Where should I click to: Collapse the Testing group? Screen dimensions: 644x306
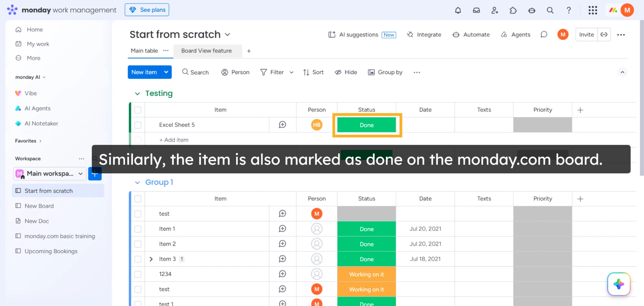138,94
